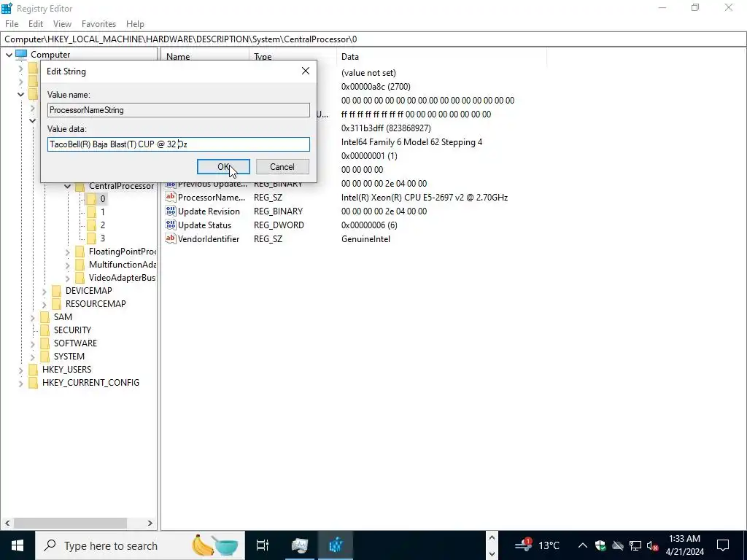Expand the HKEY_CURRENT_CONFIG hive
This screenshot has height=560, width=747.
point(21,383)
